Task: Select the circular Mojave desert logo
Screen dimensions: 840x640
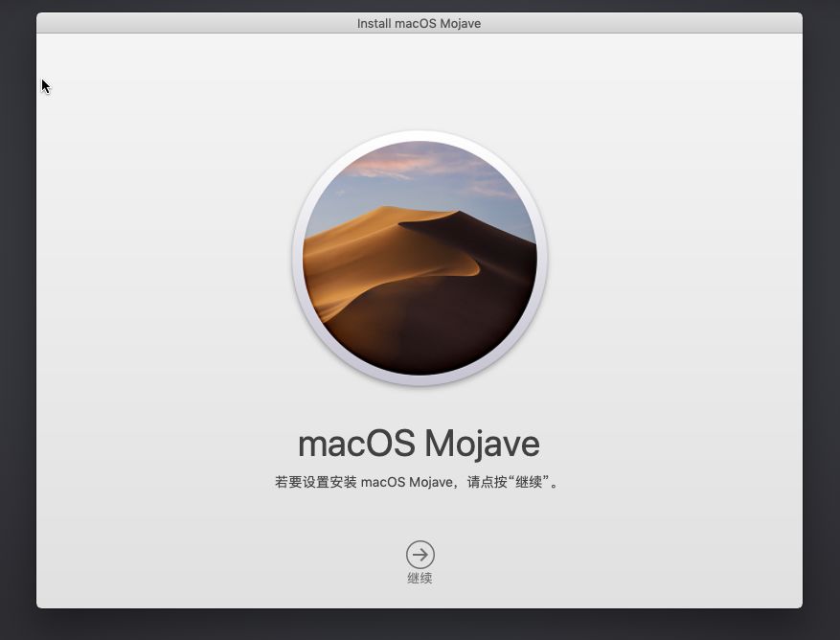Action: click(x=420, y=258)
